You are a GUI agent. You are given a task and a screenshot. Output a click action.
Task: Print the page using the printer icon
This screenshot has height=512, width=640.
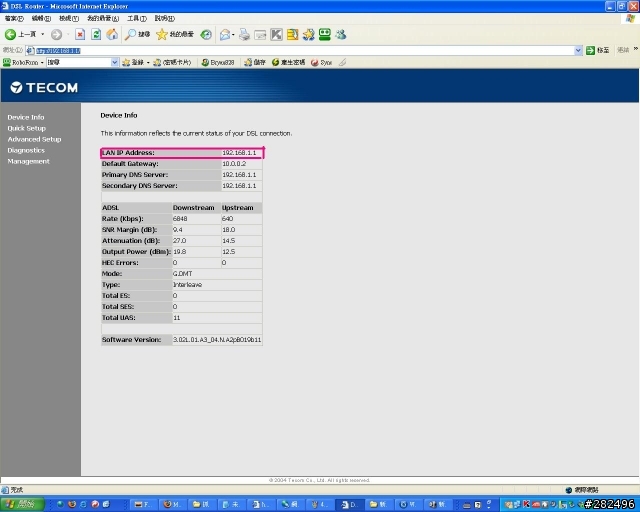pyautogui.click(x=244, y=35)
